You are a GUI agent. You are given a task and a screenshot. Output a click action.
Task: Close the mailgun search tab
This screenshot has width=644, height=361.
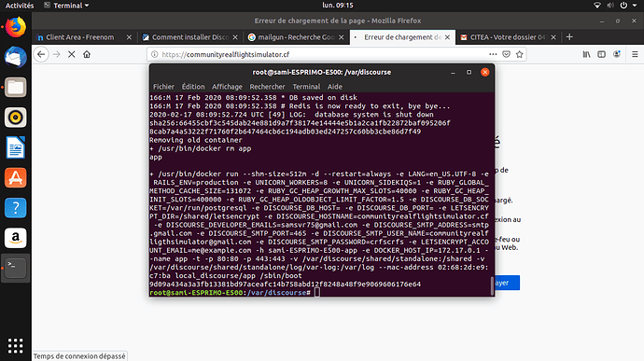(x=342, y=37)
